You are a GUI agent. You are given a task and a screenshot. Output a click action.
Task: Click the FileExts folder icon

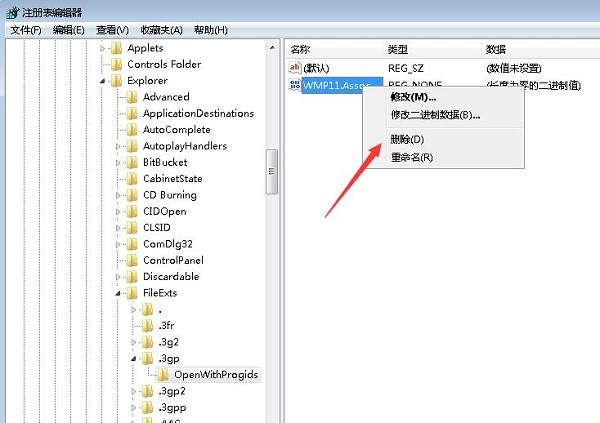(131, 293)
